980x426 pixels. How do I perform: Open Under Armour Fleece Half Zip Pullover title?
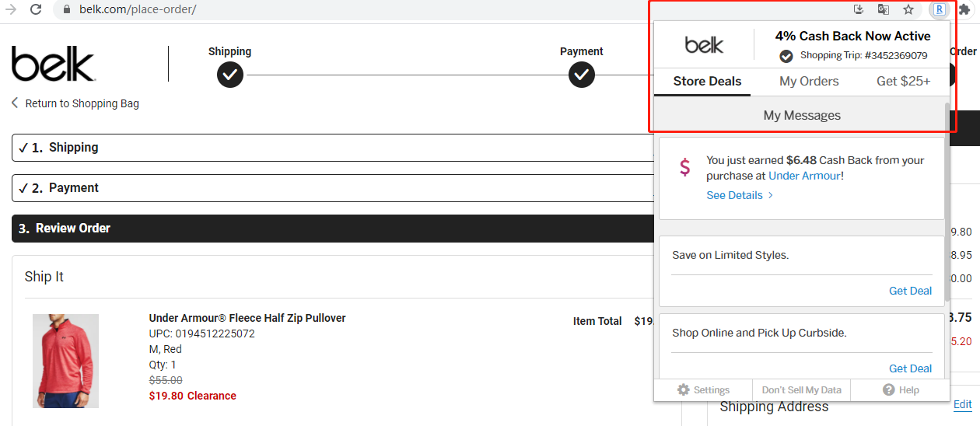tap(247, 318)
